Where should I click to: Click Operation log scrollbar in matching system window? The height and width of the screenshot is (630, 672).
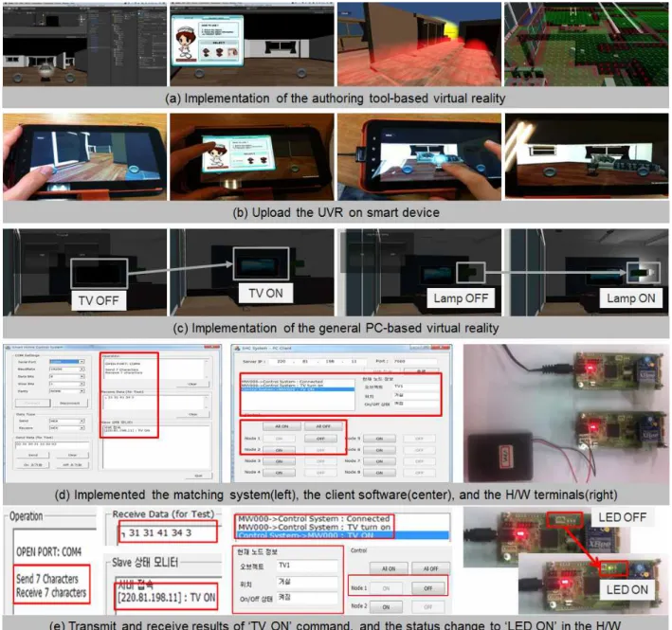tap(207, 369)
